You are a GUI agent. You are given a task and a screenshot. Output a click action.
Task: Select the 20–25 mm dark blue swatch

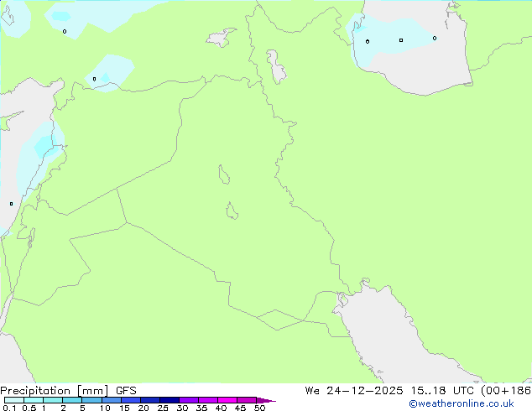[x=149, y=400]
